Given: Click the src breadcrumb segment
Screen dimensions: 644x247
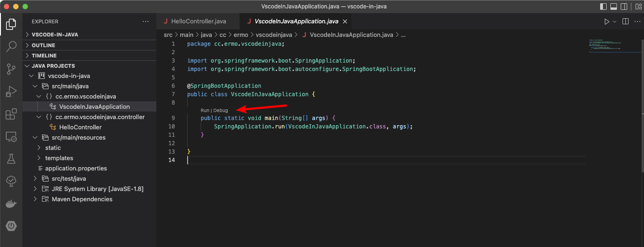Looking at the screenshot, I should [x=168, y=35].
